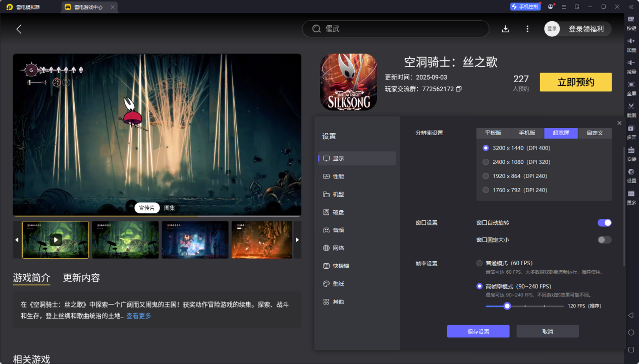Click the search field containing 偃武
Screen dimensions: 639x364
396,29
